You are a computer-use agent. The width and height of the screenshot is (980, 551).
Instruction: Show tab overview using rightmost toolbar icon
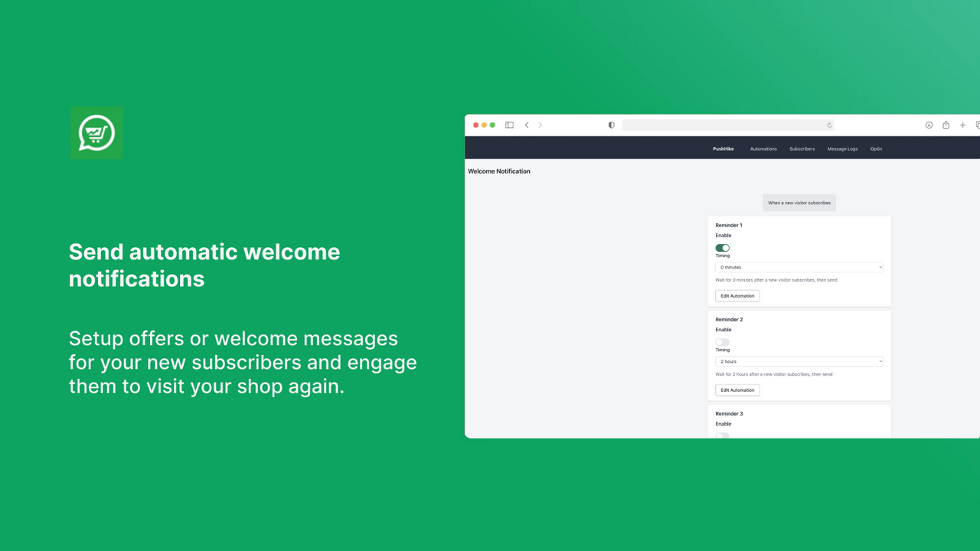(x=976, y=125)
